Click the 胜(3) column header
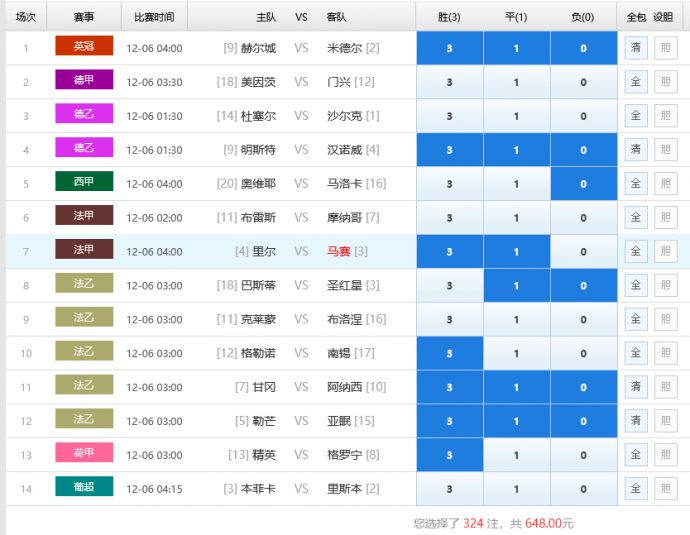 (449, 17)
